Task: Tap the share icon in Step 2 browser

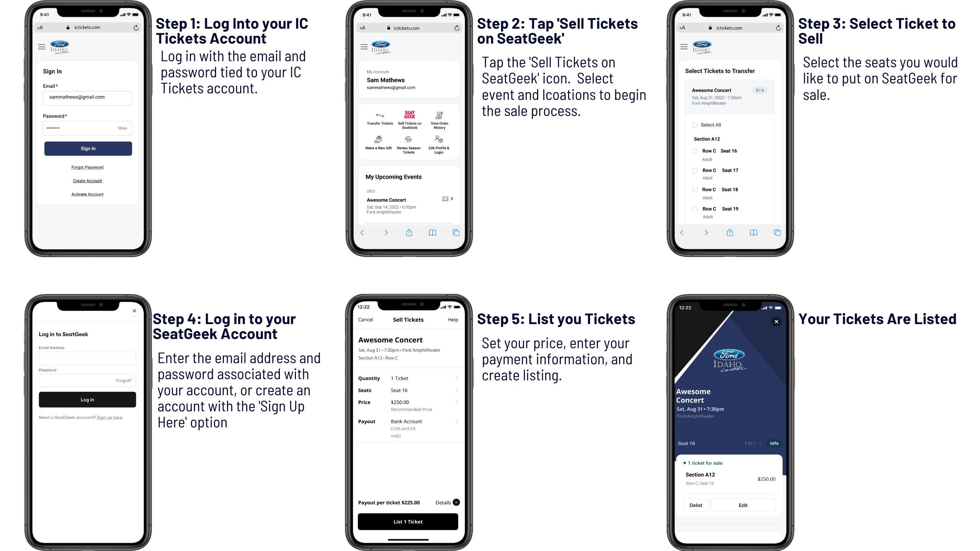Action: (x=410, y=233)
